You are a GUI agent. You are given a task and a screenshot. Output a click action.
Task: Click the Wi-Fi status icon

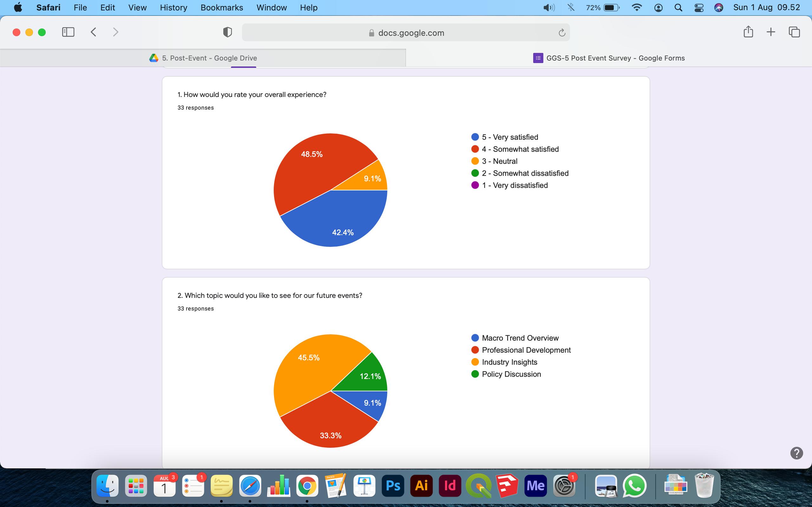click(637, 8)
